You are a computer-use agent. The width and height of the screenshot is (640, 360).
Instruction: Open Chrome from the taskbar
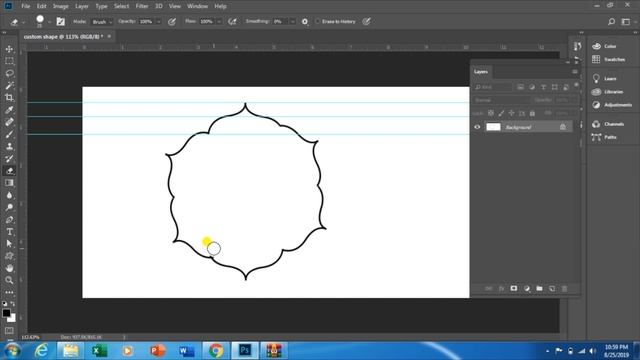pyautogui.click(x=216, y=351)
